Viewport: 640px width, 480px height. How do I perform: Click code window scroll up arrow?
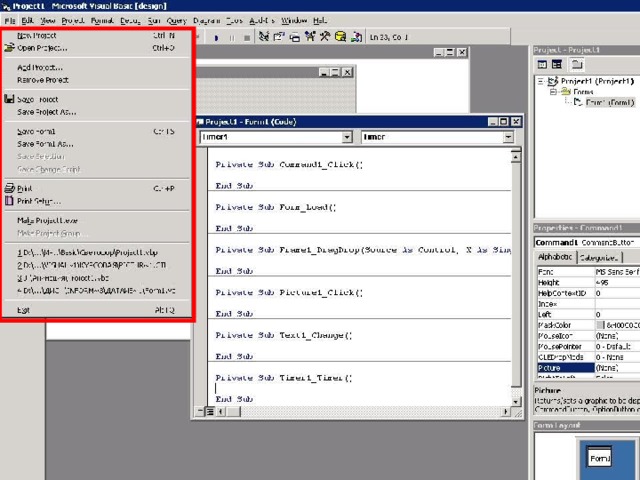[516, 157]
